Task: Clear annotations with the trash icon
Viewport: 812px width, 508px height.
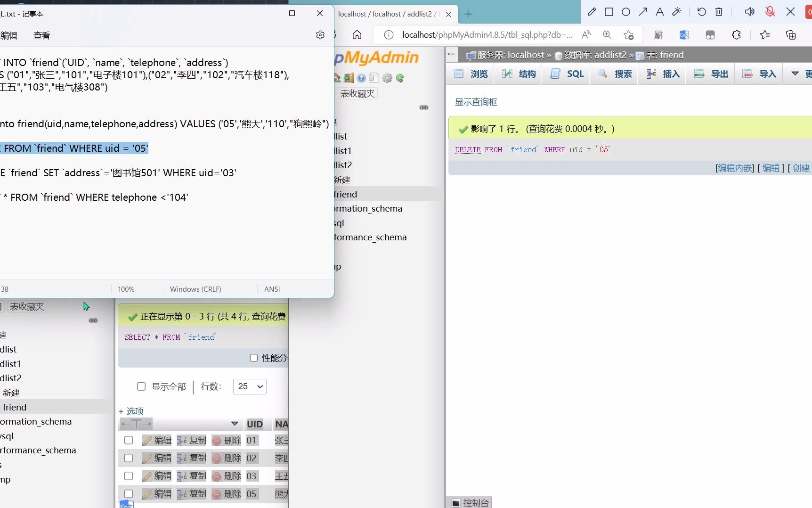Action: (719, 12)
